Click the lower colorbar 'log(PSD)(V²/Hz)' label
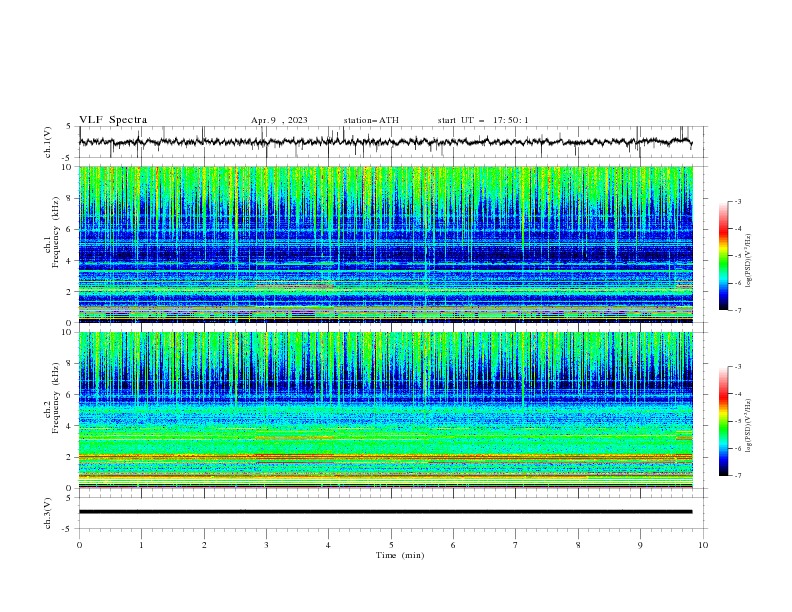 pyautogui.click(x=748, y=426)
